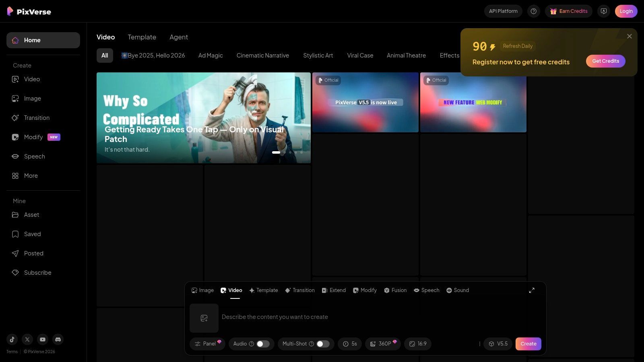Change the 16:9 aspect ratio option
Image resolution: width=644 pixels, height=362 pixels.
click(x=418, y=344)
